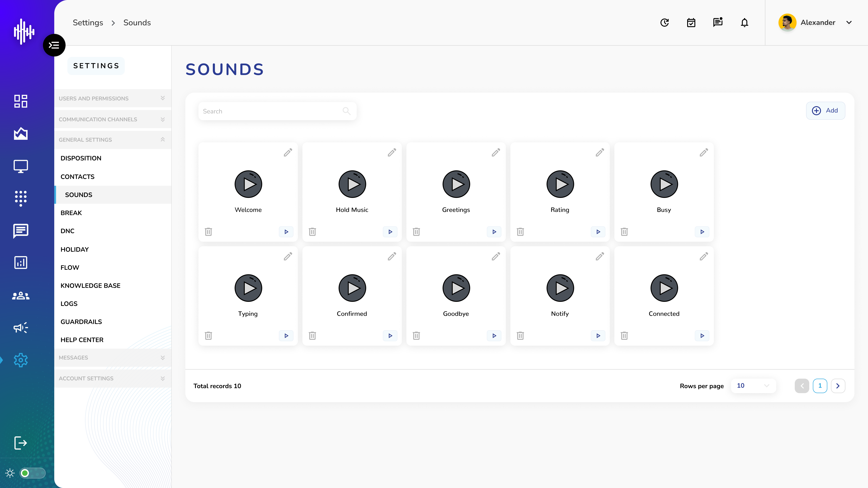The width and height of the screenshot is (868, 488).
Task: Open the Guardrails menu item
Action: [x=81, y=322]
